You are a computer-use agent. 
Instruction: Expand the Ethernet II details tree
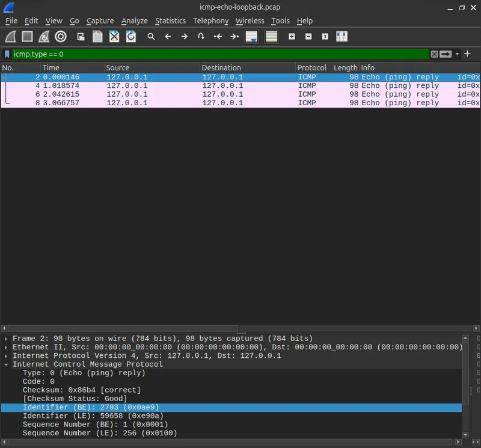click(6, 348)
